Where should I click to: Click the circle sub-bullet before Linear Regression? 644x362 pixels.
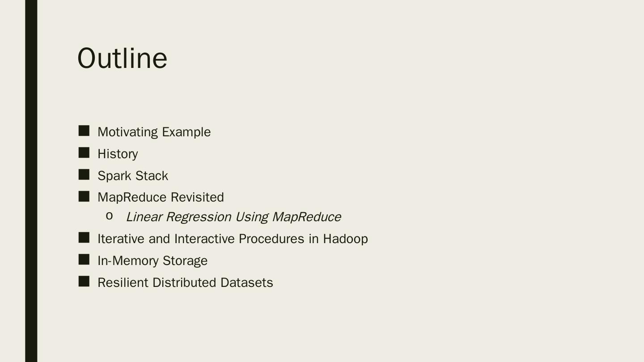[x=109, y=217]
